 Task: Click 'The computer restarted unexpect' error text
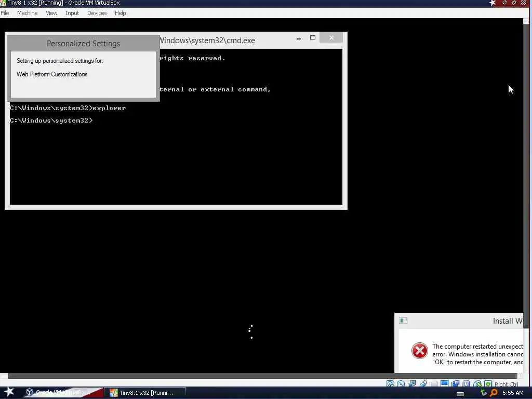tap(477, 347)
